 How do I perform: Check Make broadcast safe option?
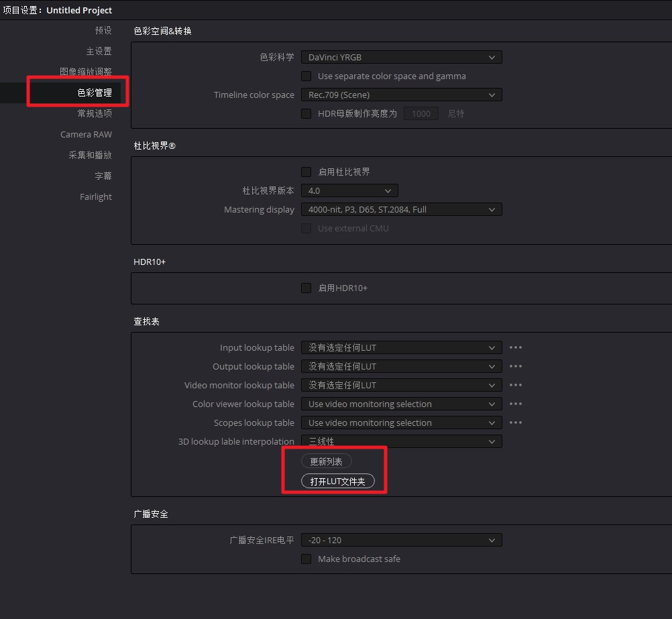click(x=306, y=559)
